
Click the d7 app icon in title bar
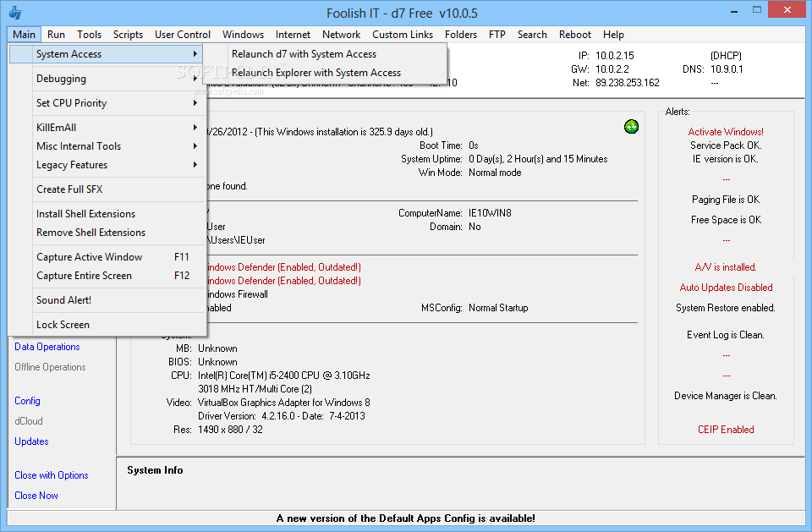pos(15,13)
